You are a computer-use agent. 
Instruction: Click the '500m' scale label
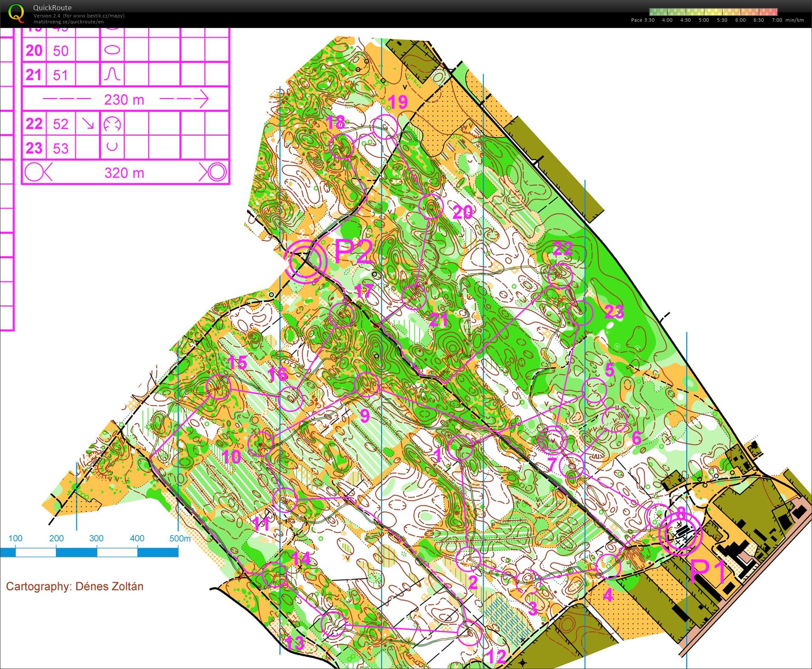point(179,538)
